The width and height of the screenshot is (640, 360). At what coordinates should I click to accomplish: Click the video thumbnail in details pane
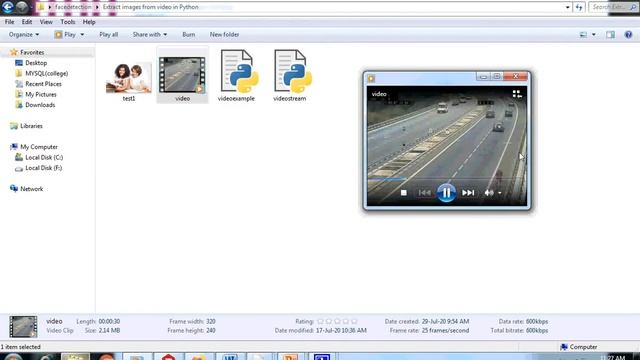pos(23,326)
